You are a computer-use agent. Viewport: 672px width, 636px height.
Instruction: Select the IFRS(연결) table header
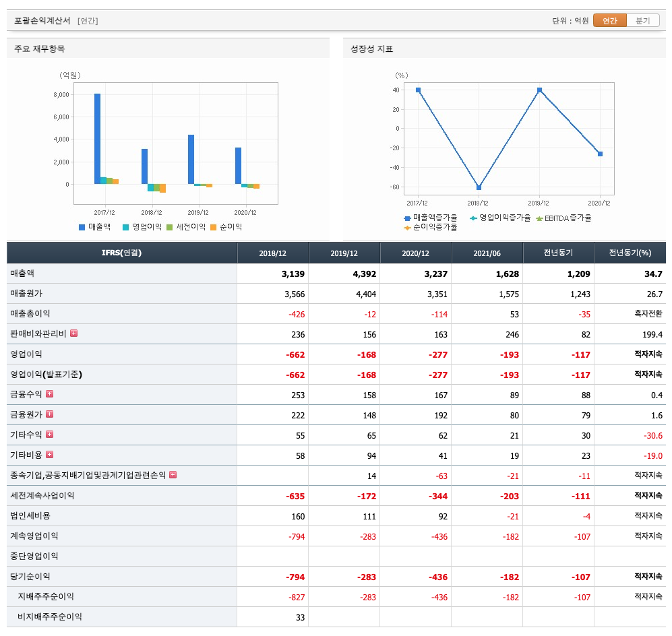point(122,253)
